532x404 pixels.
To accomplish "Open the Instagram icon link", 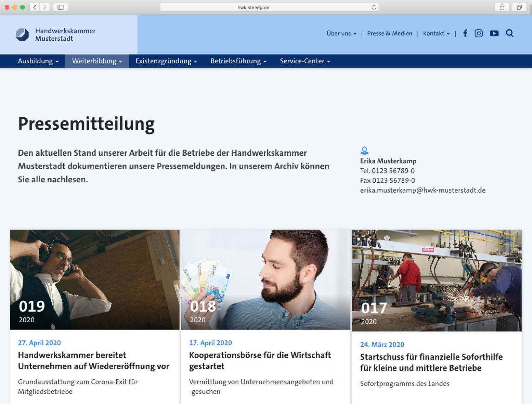I will point(478,33).
